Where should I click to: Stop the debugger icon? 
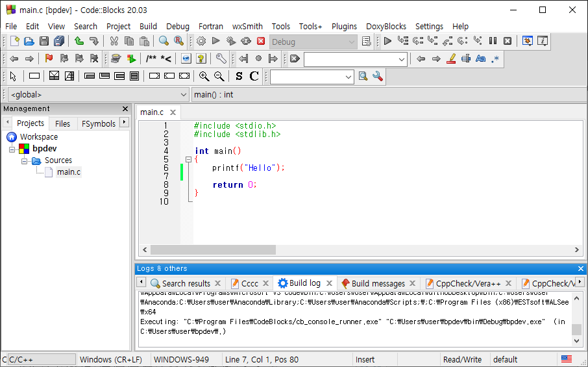[508, 41]
